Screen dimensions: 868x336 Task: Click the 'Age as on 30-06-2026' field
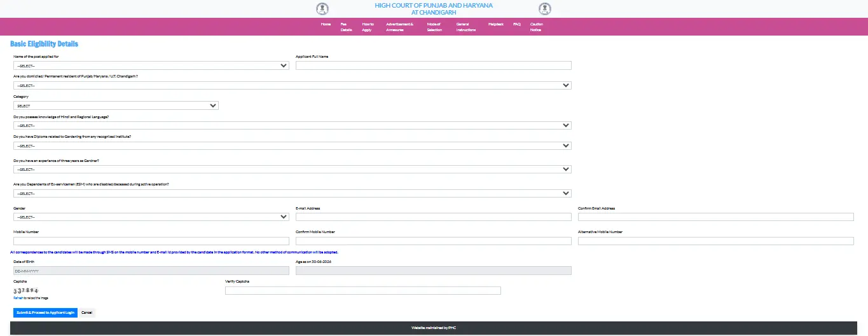click(434, 271)
